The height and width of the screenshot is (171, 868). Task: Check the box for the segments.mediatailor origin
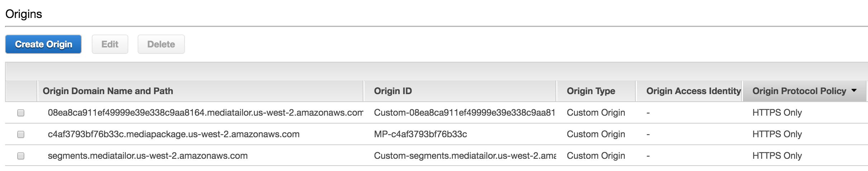[x=21, y=156]
